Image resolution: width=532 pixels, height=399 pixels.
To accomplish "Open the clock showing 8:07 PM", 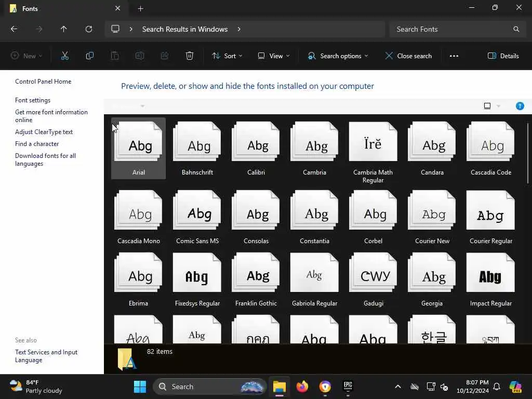I will click(x=473, y=387).
